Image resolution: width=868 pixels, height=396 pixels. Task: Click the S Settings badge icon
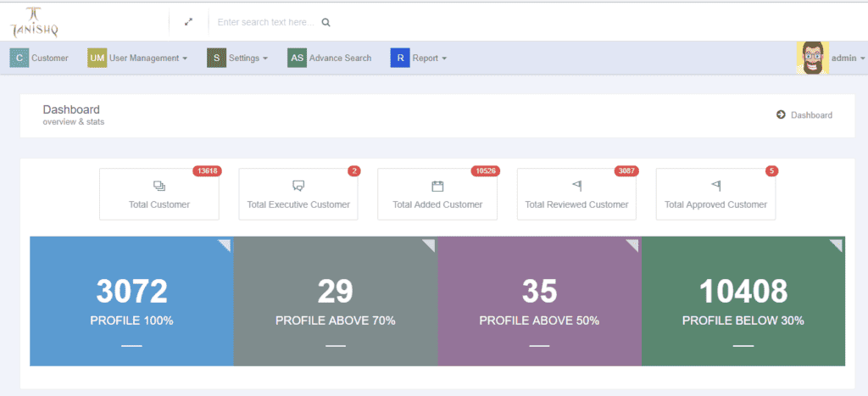click(216, 58)
